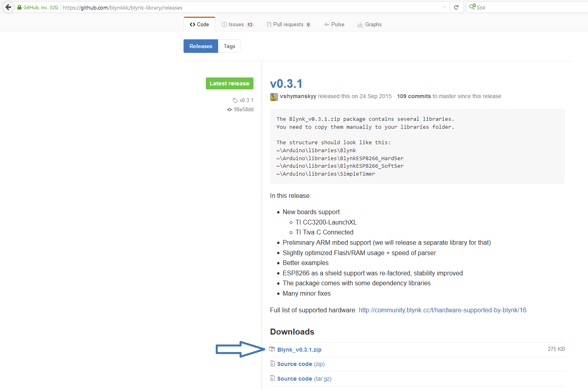Click the "Many minor fixes" bullet

point(307,293)
